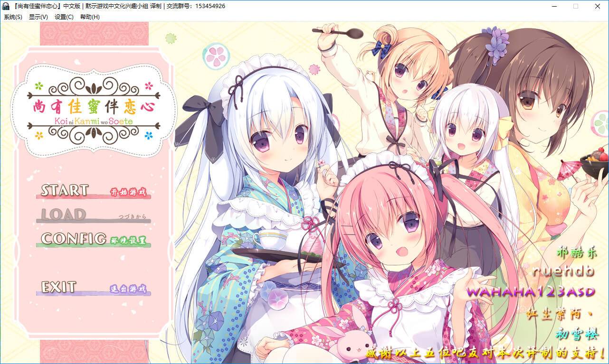Screen dimensions: 609x364
Task: Open the 显示(V) menu
Action: click(x=38, y=17)
